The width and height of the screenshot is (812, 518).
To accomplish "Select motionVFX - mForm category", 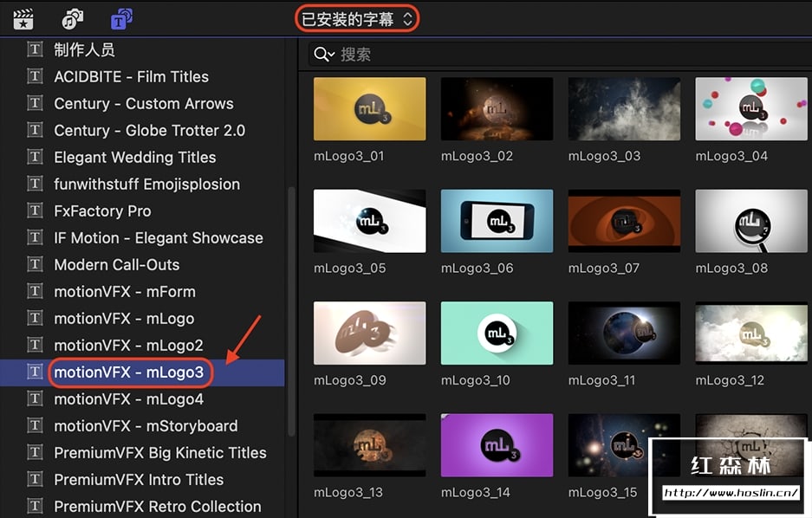I will (142, 292).
